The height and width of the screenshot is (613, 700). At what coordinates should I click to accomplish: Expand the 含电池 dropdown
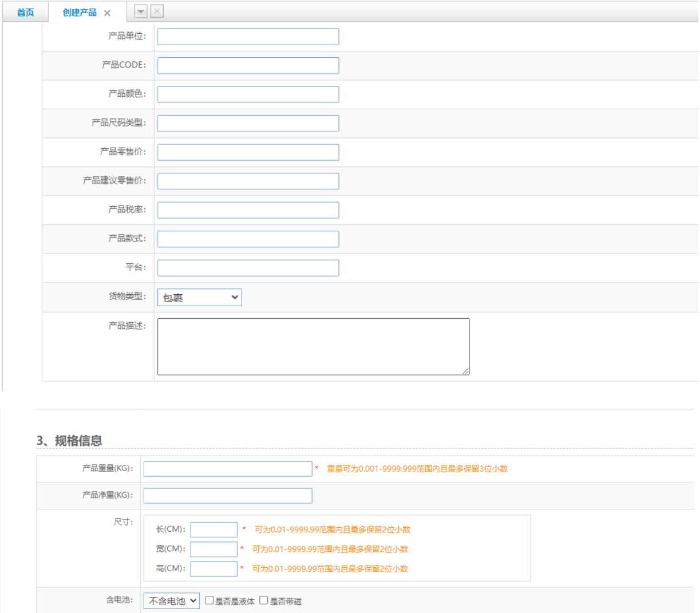point(171,600)
